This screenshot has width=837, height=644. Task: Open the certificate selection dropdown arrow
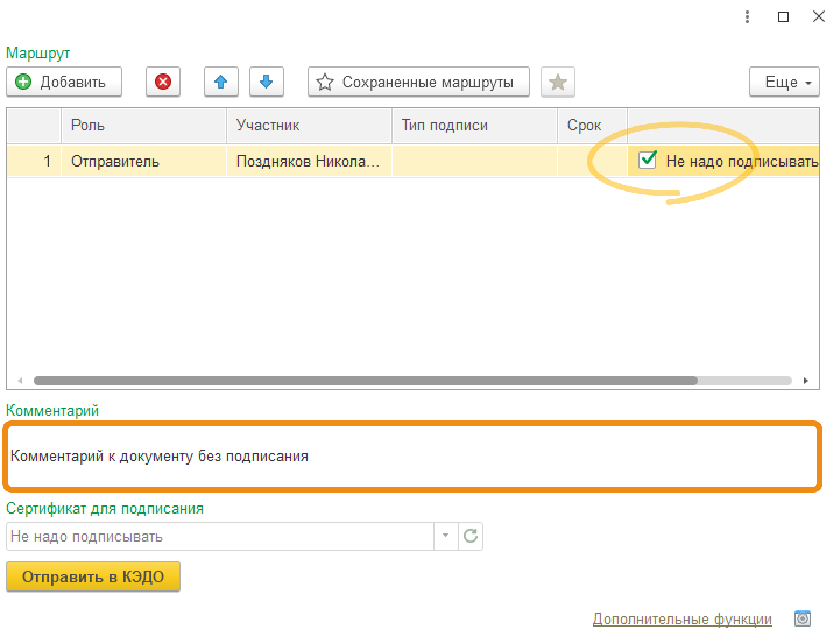446,536
